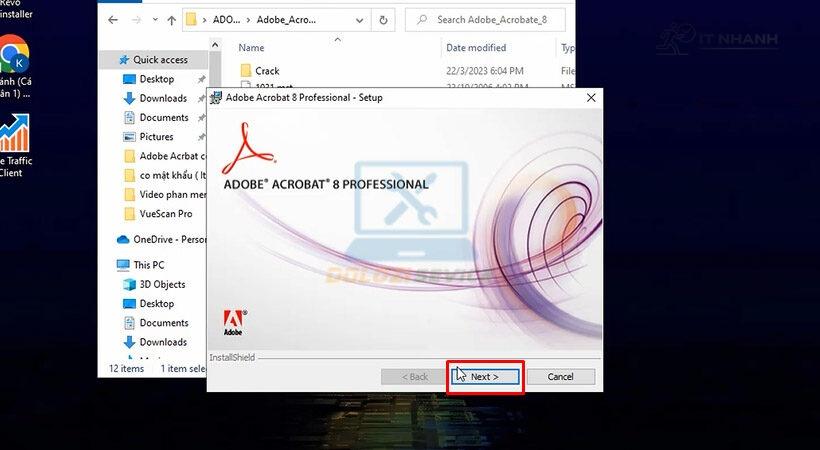This screenshot has width=820, height=450.
Task: Refresh the Explorer folder view
Action: tap(383, 20)
